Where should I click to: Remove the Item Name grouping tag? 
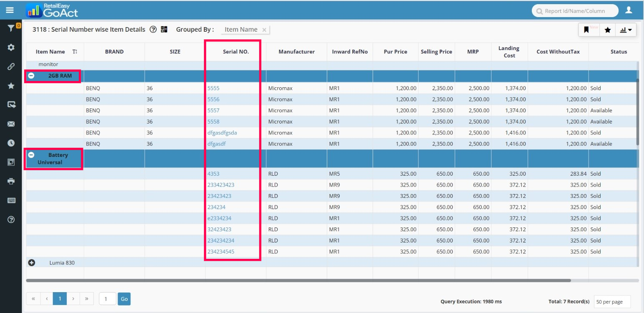tap(264, 30)
